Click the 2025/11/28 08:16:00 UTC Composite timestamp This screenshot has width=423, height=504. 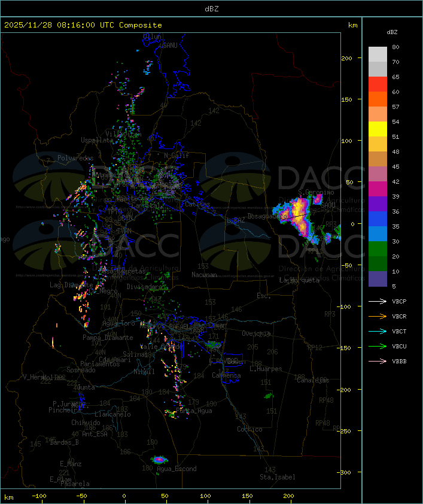pos(83,25)
